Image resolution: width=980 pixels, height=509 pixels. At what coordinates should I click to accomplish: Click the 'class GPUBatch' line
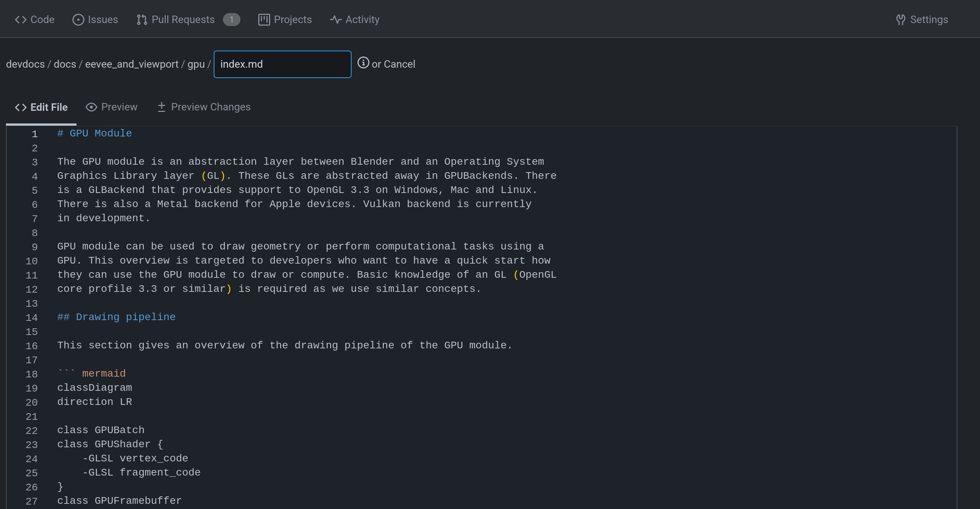tap(101, 430)
